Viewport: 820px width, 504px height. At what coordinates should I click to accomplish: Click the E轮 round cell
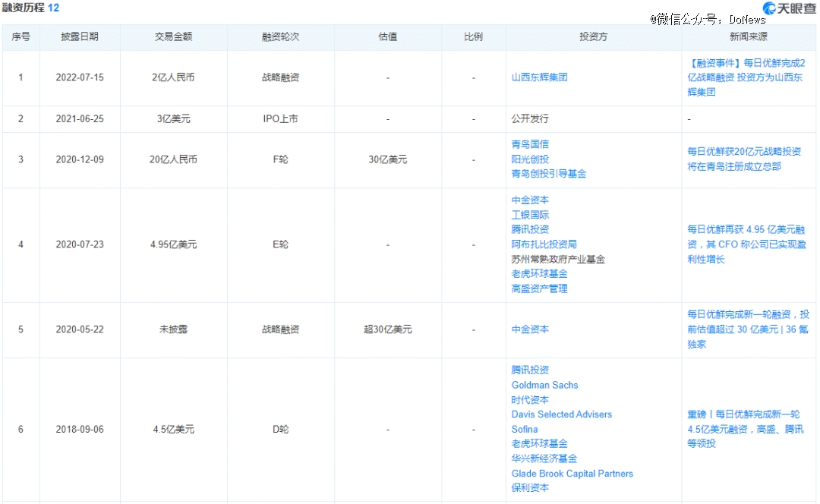coord(280,244)
